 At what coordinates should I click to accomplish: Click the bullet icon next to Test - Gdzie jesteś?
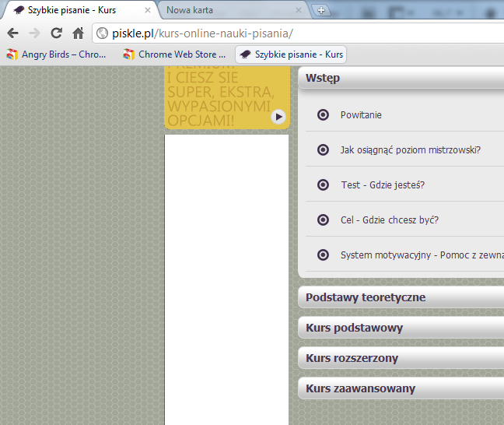323,185
